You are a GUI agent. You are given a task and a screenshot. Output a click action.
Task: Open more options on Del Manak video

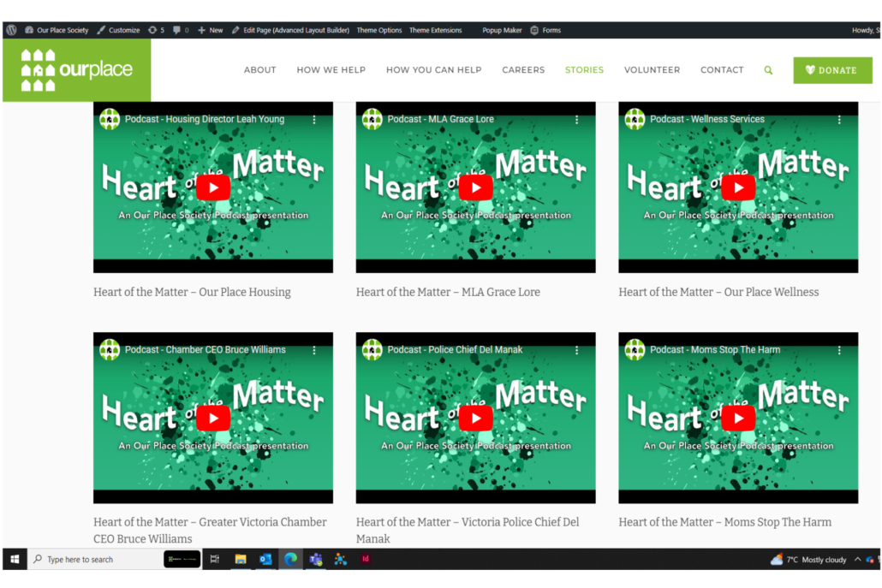click(x=576, y=350)
